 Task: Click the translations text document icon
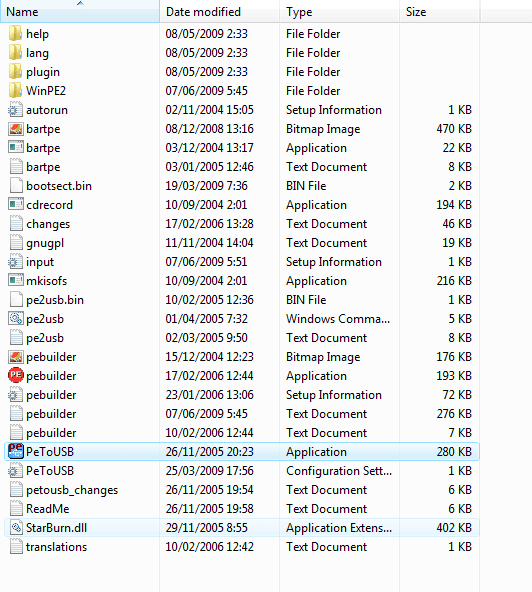pyautogui.click(x=15, y=547)
